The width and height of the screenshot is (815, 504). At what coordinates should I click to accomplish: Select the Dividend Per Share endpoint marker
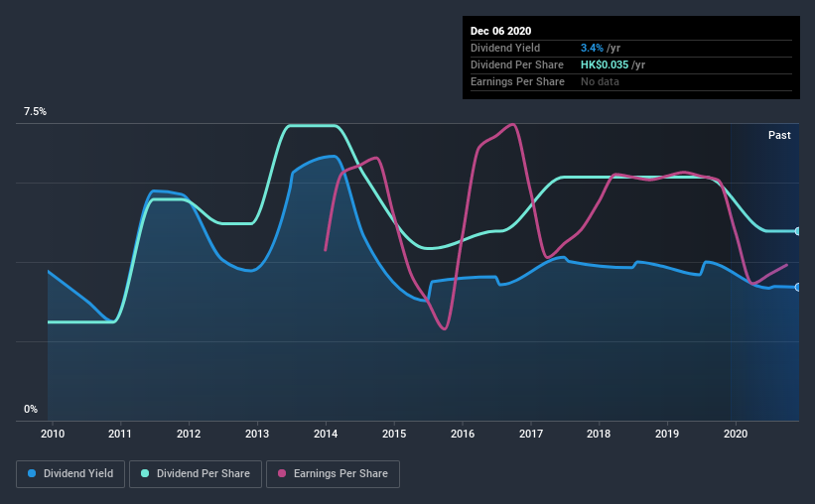click(797, 231)
